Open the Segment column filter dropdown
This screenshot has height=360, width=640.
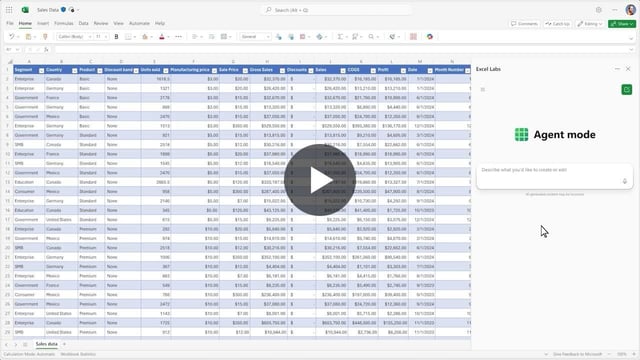pyautogui.click(x=41, y=70)
